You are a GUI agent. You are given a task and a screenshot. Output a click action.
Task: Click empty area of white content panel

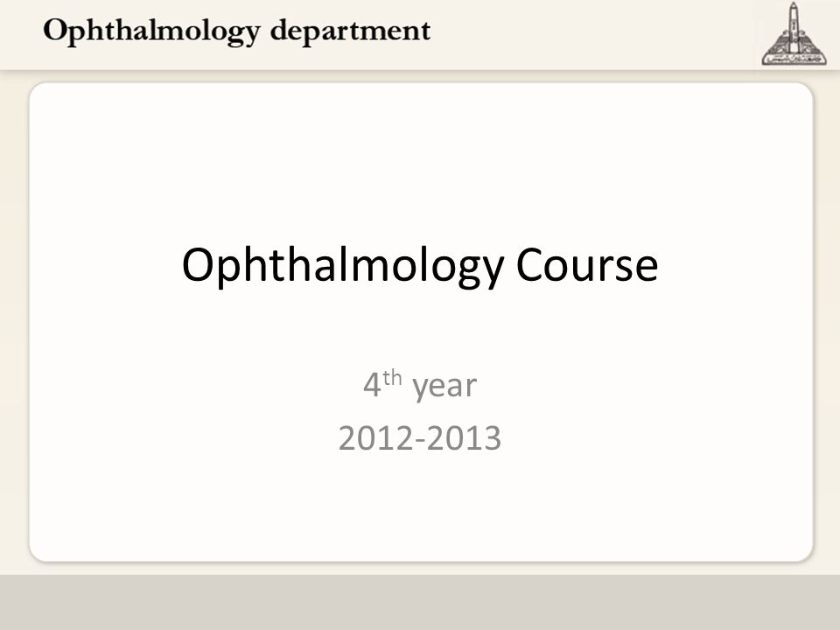coord(420,161)
